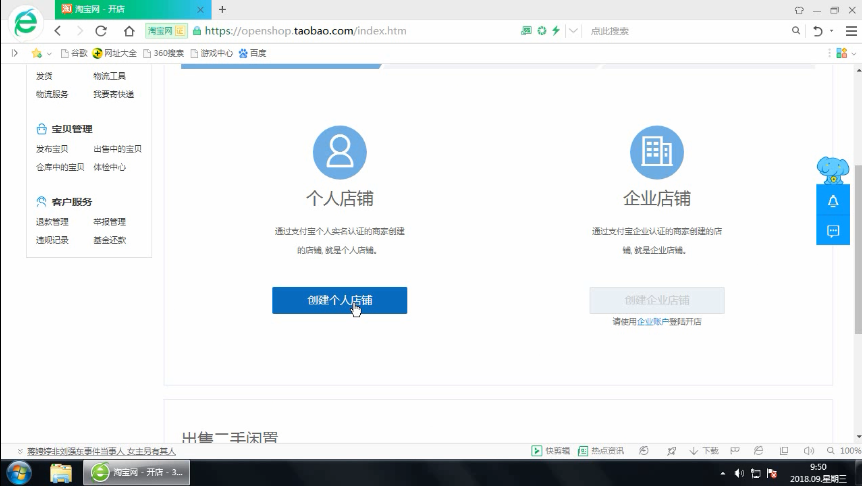Click the browser forward arrow
Screen dimensions: 862x486
pos(80,31)
